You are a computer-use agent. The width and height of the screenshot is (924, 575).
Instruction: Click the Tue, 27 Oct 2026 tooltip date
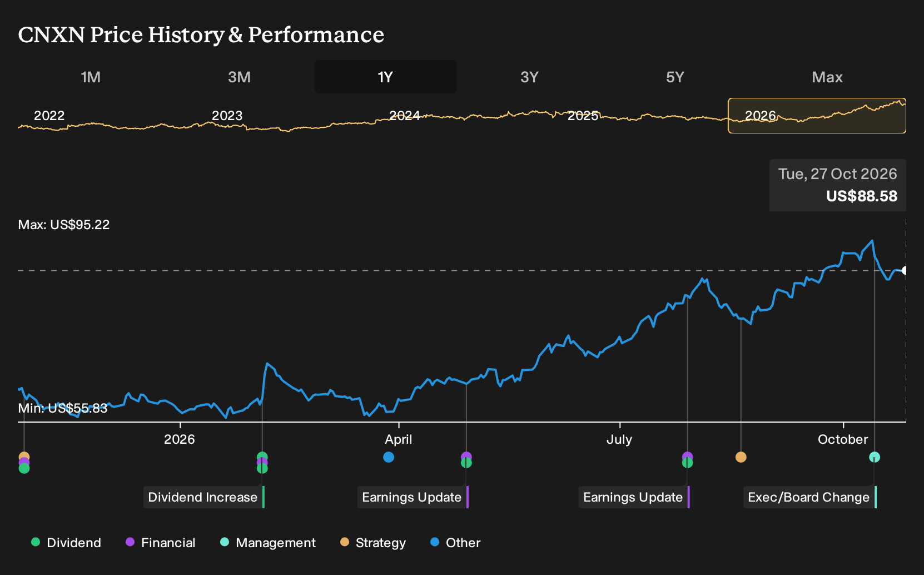(838, 174)
